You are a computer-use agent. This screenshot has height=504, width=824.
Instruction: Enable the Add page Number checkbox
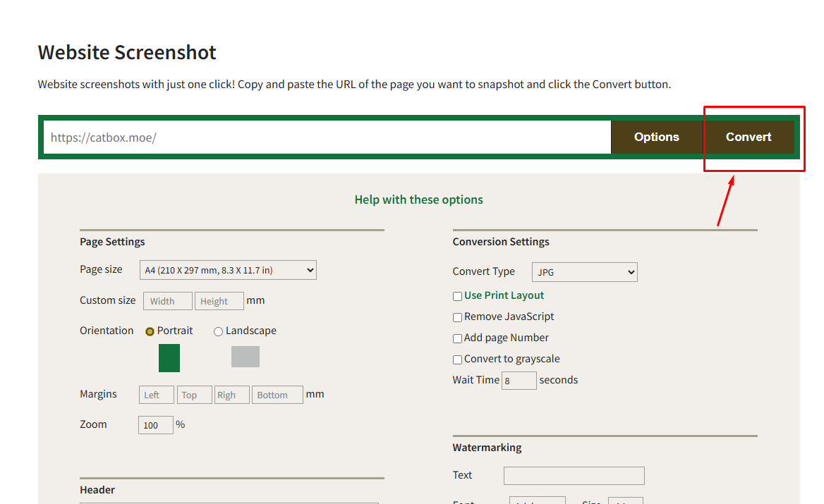(457, 338)
